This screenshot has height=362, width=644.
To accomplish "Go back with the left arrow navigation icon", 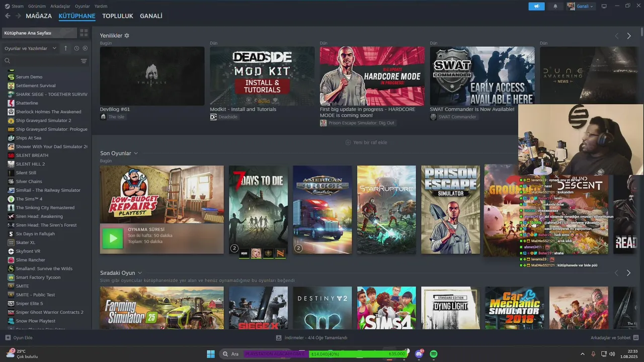I will click(x=8, y=16).
